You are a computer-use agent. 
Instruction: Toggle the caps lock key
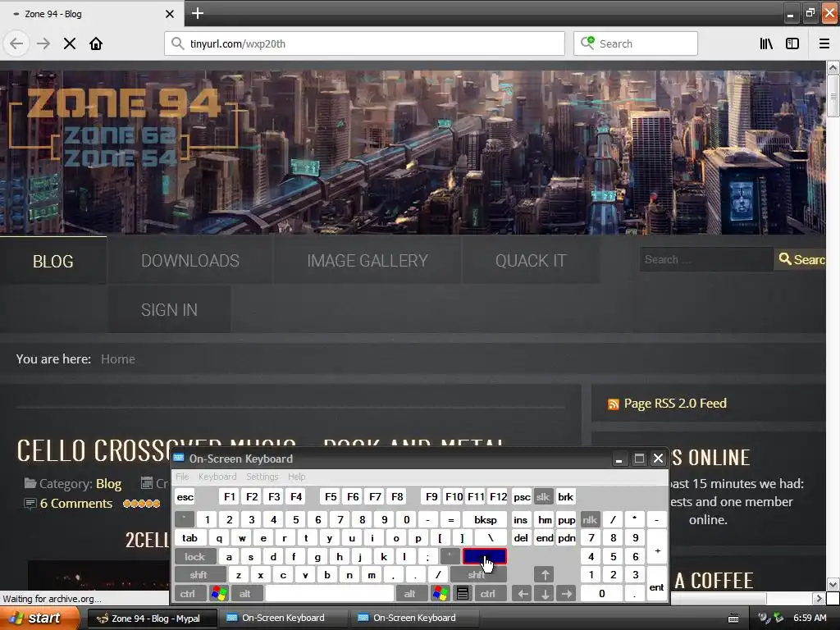pyautogui.click(x=195, y=557)
